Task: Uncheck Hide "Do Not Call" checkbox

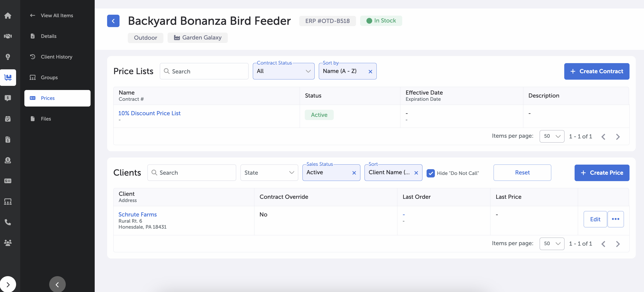Action: (430, 173)
